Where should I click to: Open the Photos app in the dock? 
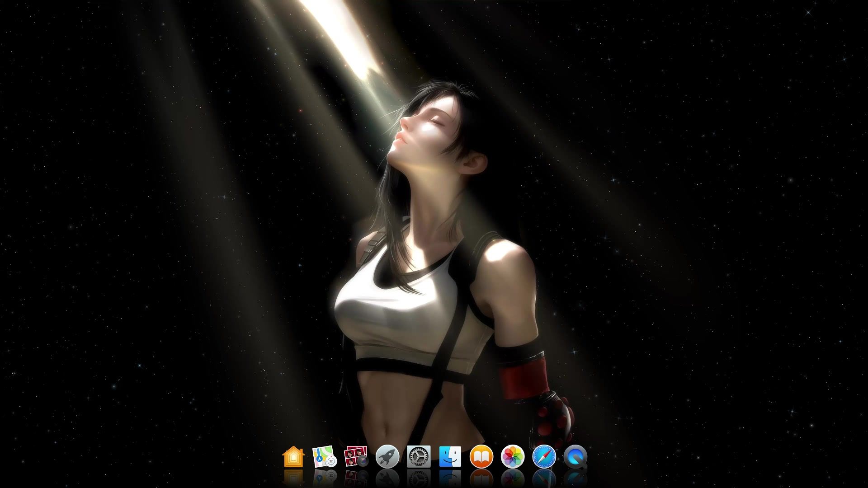pyautogui.click(x=513, y=457)
